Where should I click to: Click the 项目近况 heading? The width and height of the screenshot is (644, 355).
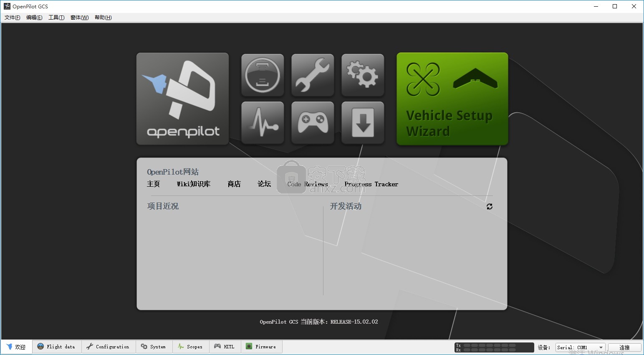coord(163,206)
